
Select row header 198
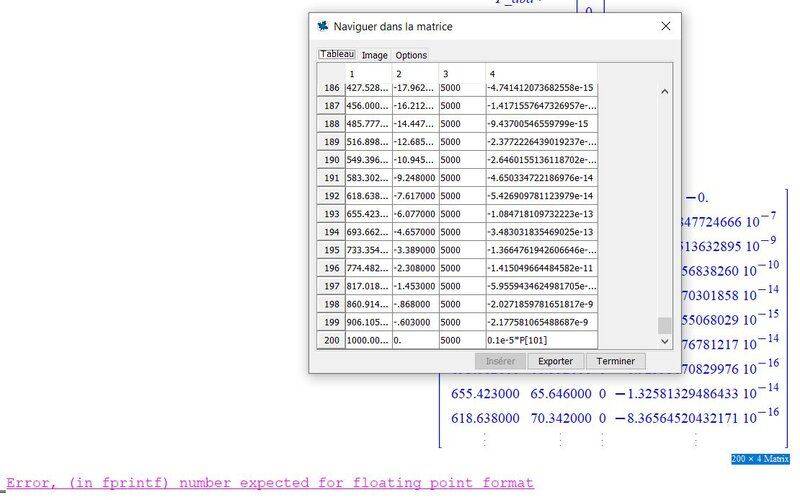pos(331,304)
